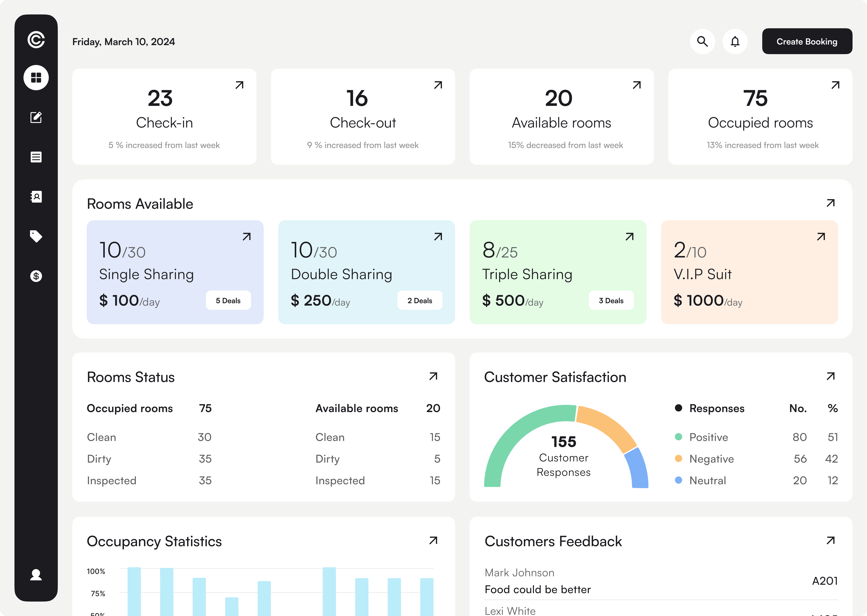
Task: Click the list document sidebar icon
Action: click(36, 157)
